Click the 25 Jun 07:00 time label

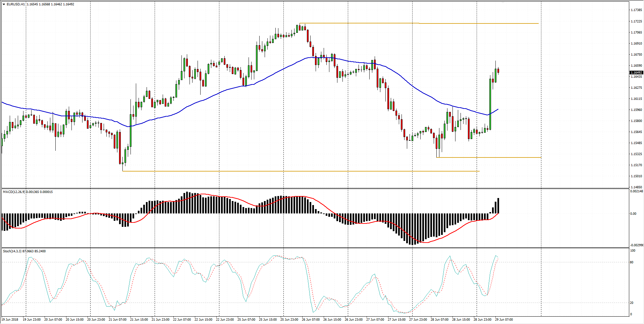246,320
